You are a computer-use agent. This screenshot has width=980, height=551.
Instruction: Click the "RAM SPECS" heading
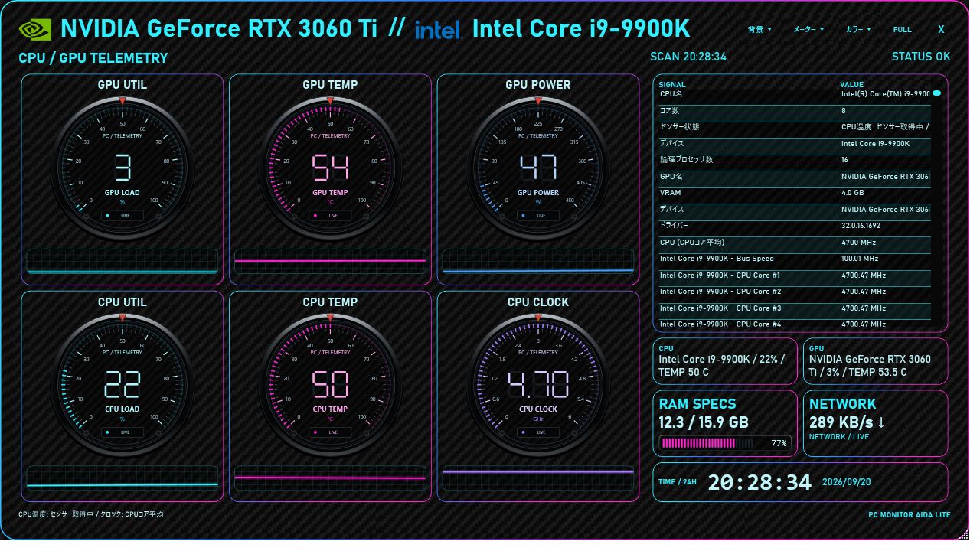[x=697, y=404]
